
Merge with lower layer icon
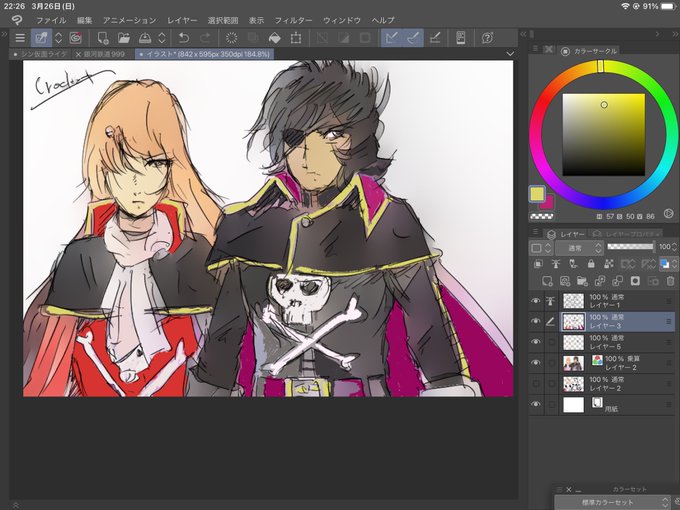[x=618, y=281]
